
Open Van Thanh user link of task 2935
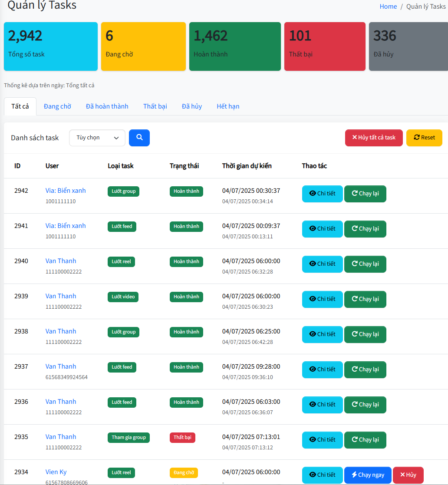click(61, 437)
